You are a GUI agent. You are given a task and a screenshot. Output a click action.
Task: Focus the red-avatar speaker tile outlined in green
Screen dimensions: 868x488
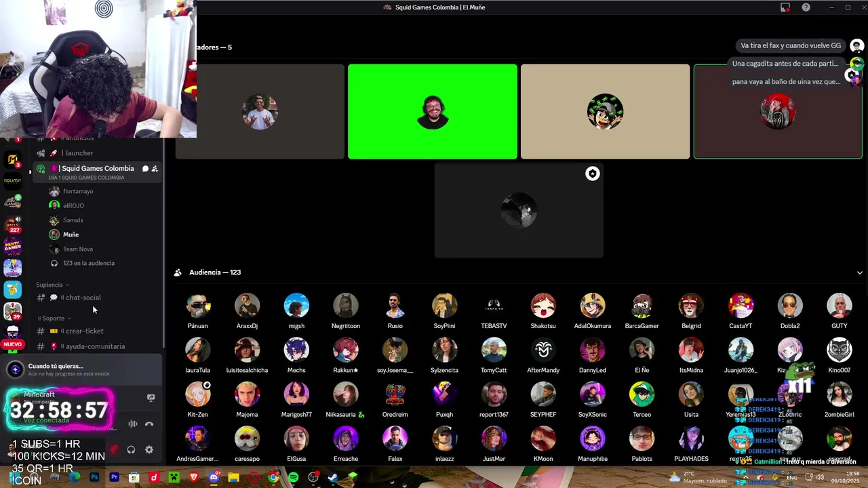point(778,112)
